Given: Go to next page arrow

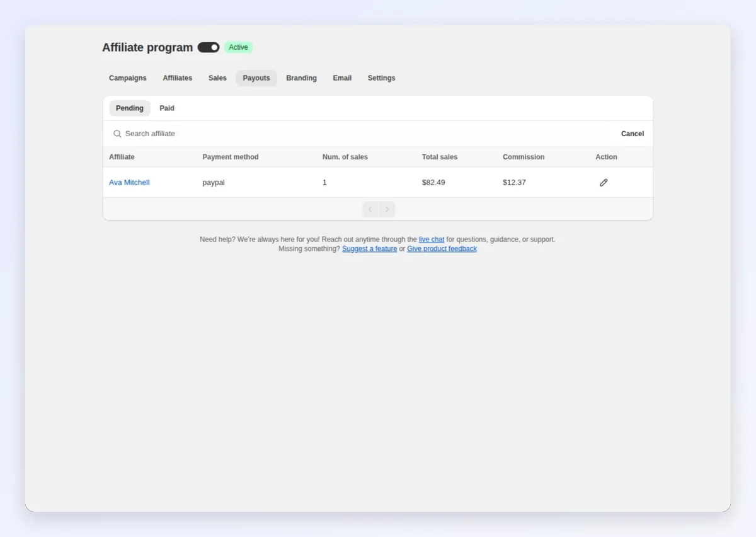Looking at the screenshot, I should coord(387,209).
